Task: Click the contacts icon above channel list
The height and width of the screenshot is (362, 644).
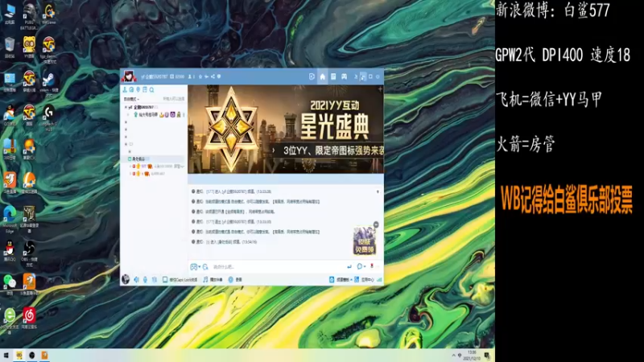Action: tap(125, 89)
